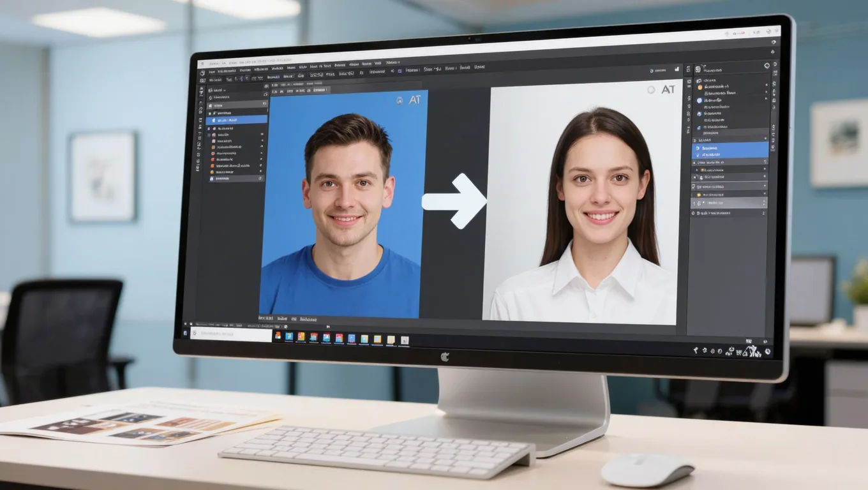Click the woman's portrait on white background

582,204
